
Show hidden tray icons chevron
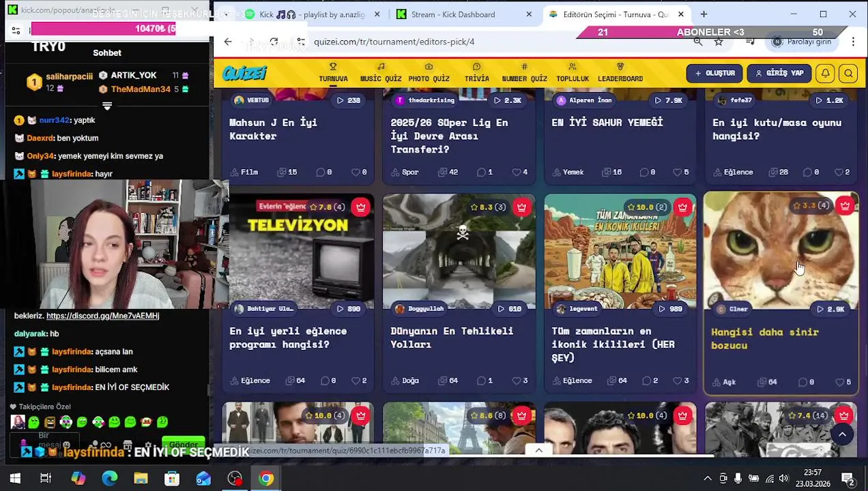tap(708, 479)
